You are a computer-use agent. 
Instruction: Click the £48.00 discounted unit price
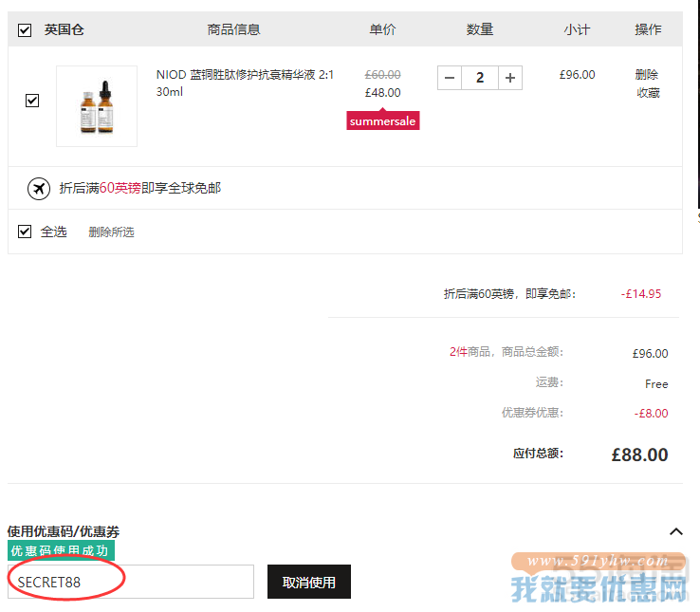click(382, 92)
